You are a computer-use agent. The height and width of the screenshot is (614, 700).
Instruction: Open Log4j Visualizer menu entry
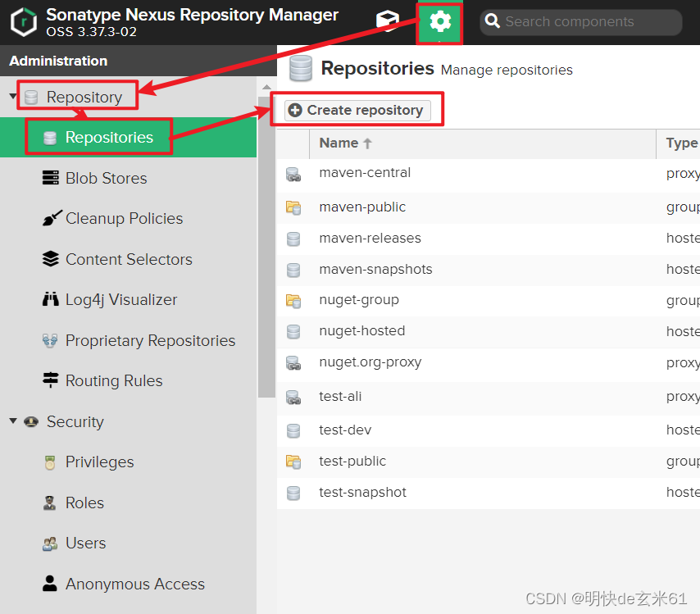pyautogui.click(x=121, y=300)
